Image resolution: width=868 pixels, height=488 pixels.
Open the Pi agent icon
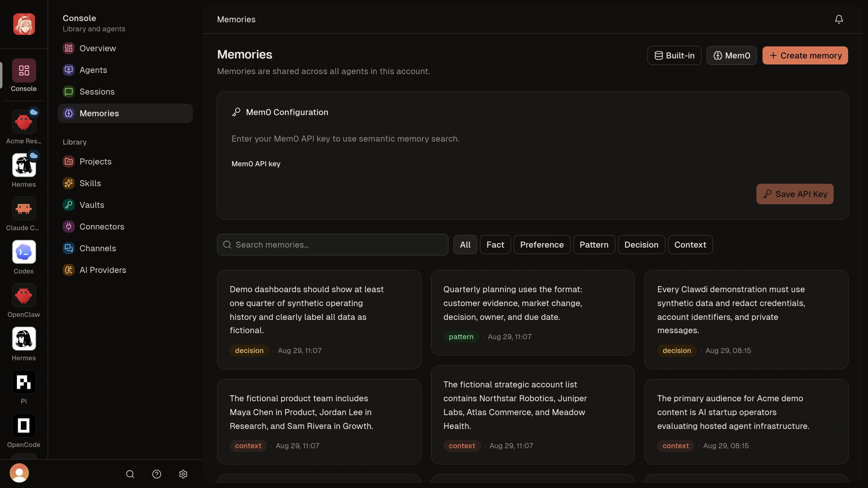click(x=24, y=382)
